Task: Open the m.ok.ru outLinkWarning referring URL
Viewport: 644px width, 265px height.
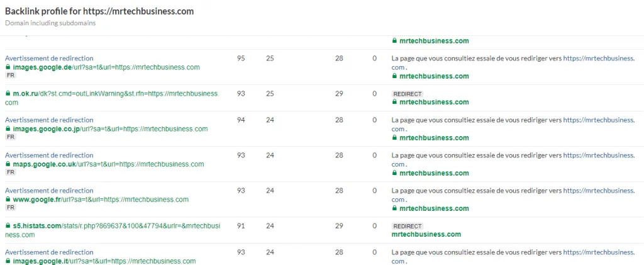Action: point(112,98)
